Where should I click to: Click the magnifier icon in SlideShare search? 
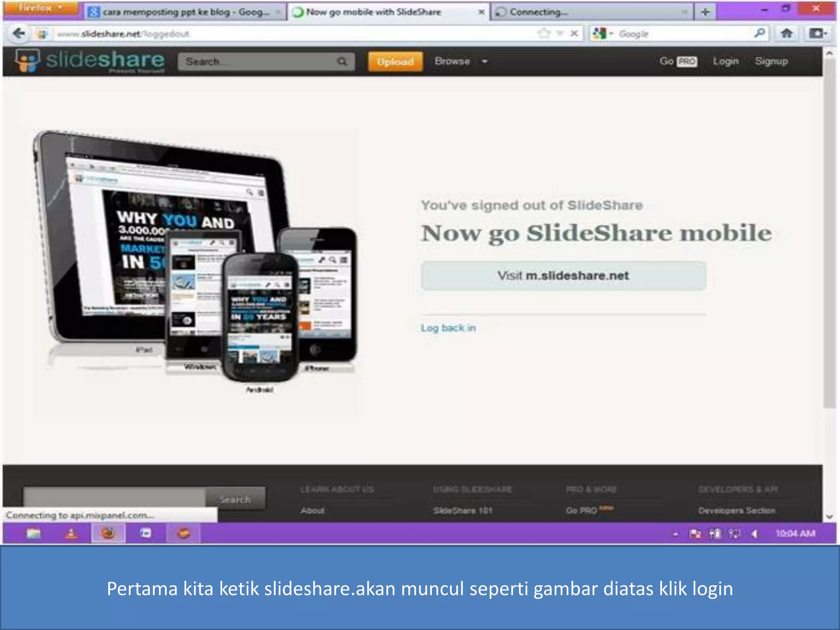tap(342, 62)
